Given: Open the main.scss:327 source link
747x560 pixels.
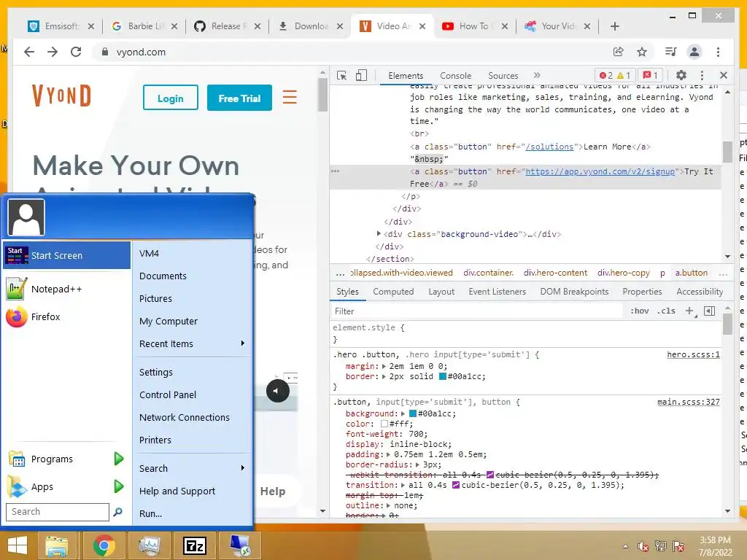Looking at the screenshot, I should coord(689,402).
